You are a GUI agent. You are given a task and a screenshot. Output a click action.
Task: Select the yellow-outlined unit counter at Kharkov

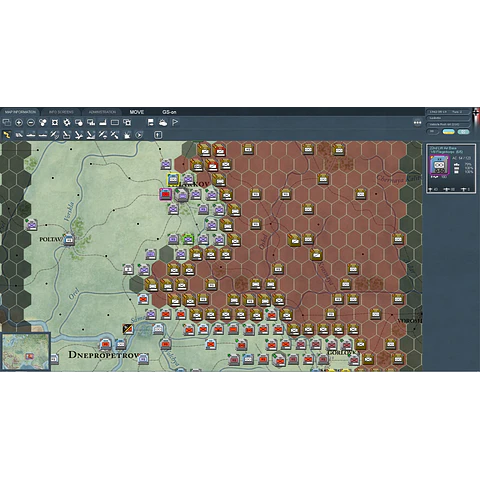(173, 179)
